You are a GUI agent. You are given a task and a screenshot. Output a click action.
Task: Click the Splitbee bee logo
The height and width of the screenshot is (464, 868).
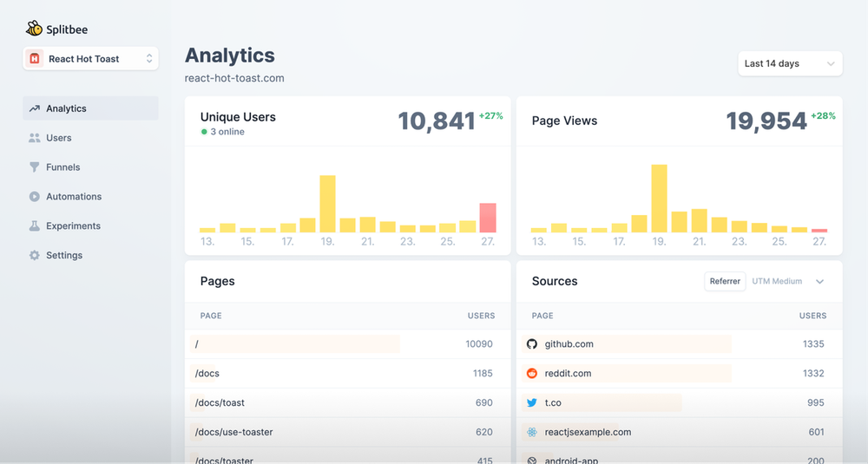click(34, 29)
